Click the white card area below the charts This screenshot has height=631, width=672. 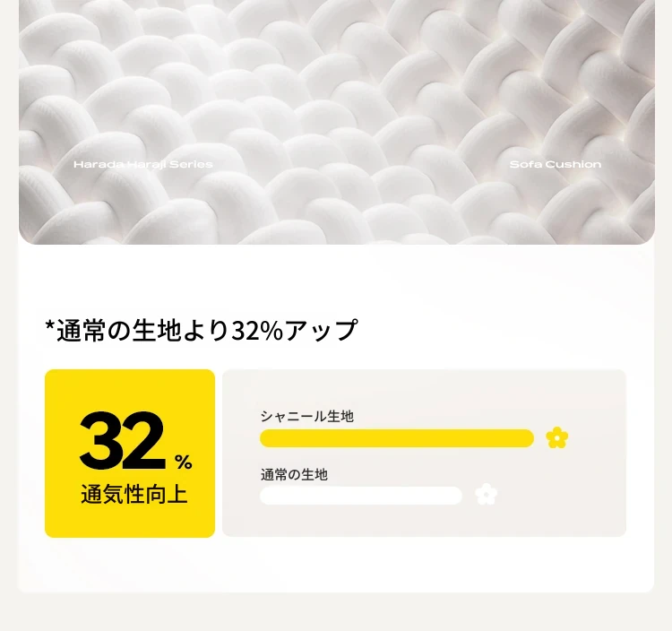(336, 565)
